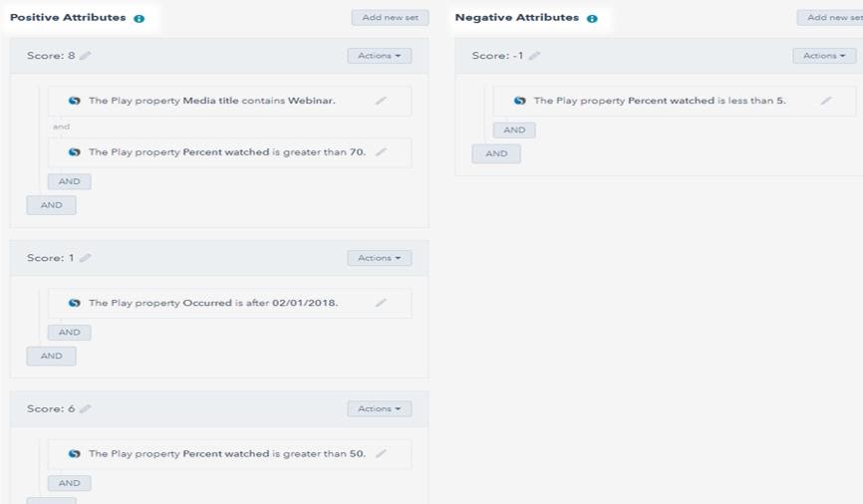Screen dimensions: 863x504
Task: Open Actions dropdown for Score: 1 set
Action: (x=379, y=258)
